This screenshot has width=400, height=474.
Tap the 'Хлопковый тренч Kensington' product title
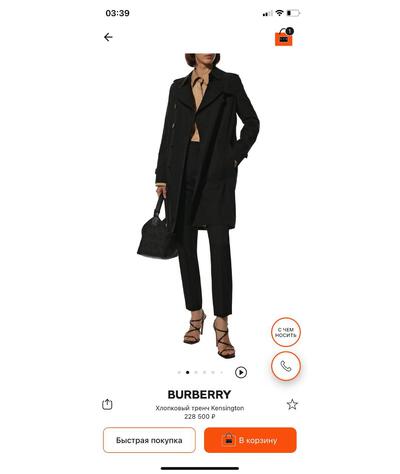[x=199, y=408]
